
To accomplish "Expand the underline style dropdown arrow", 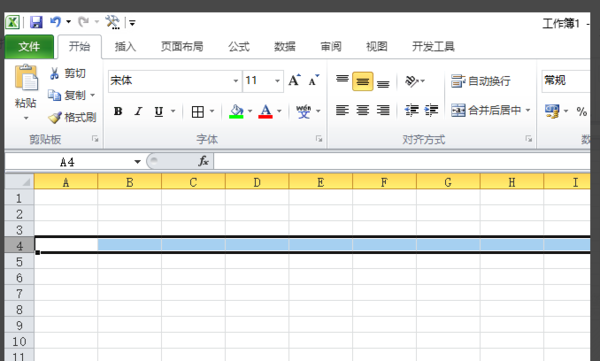I will [x=173, y=111].
